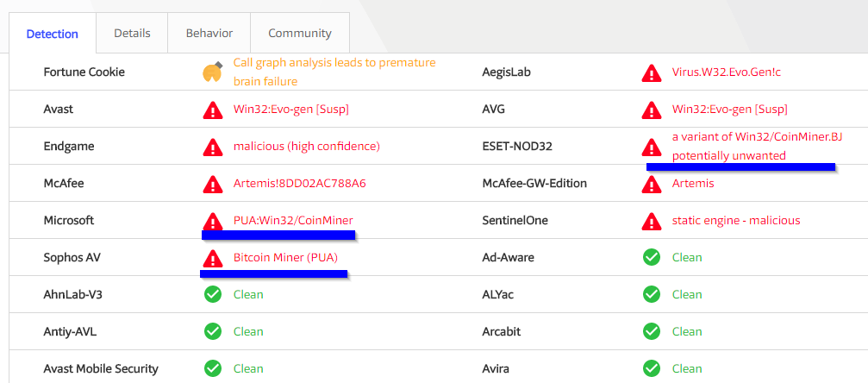Select the malicious (high confidence) result
Image resolution: width=868 pixels, height=383 pixels.
[307, 147]
